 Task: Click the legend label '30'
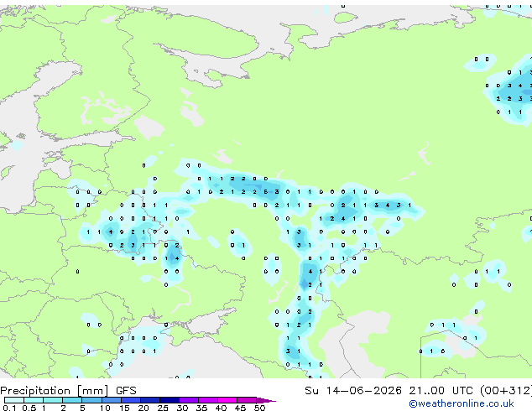click(x=183, y=408)
